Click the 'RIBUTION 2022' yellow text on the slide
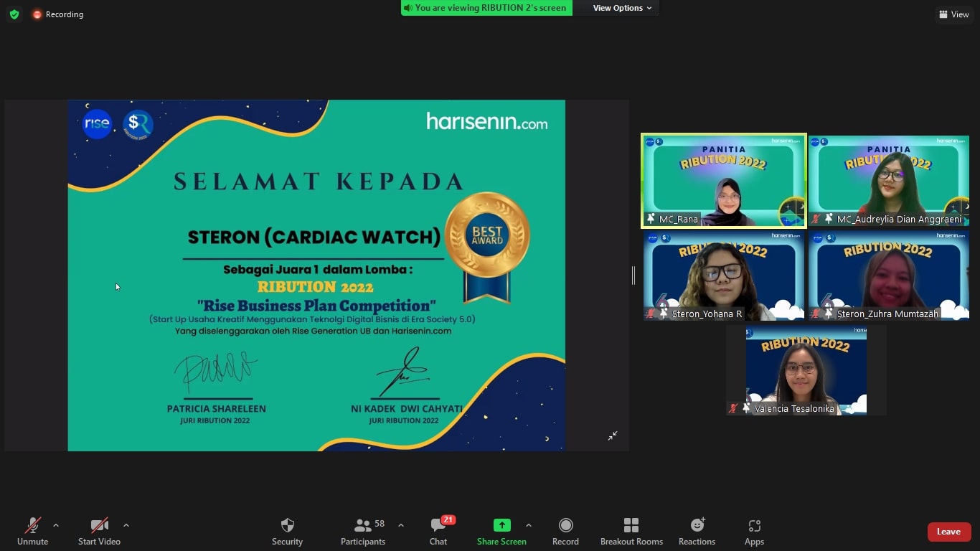 pyautogui.click(x=316, y=287)
